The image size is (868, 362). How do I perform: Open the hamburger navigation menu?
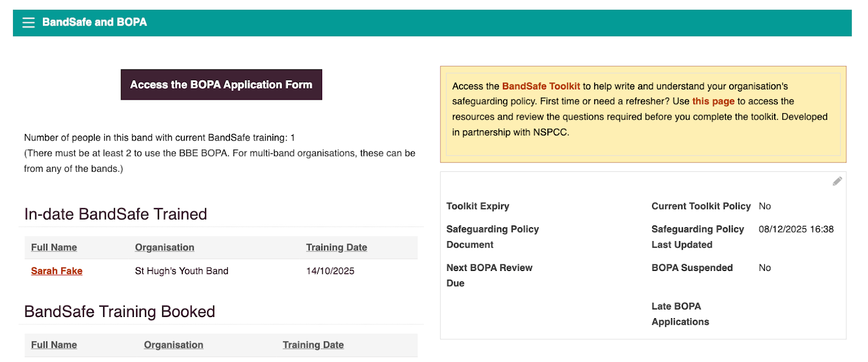click(x=28, y=22)
